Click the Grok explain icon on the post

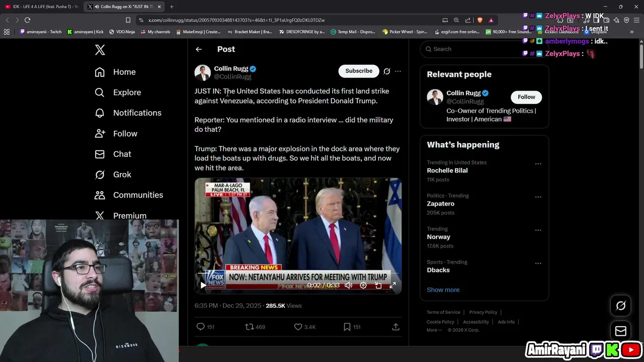pyautogui.click(x=387, y=71)
